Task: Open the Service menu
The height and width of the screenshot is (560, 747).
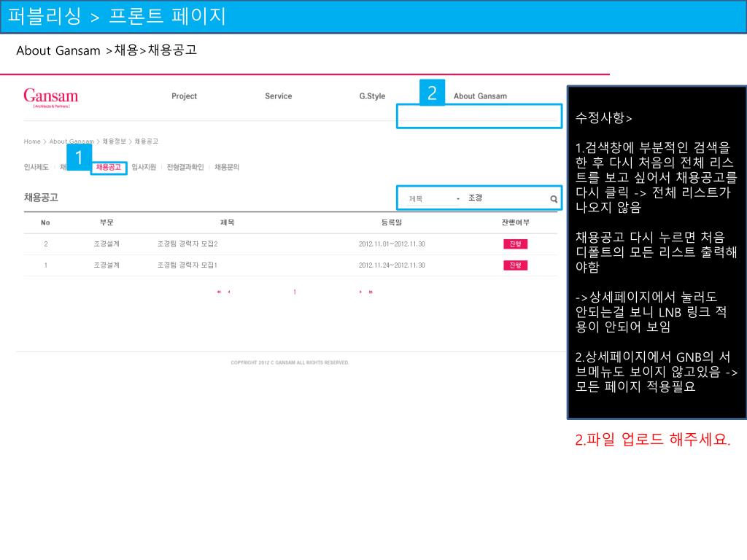Action: point(278,96)
